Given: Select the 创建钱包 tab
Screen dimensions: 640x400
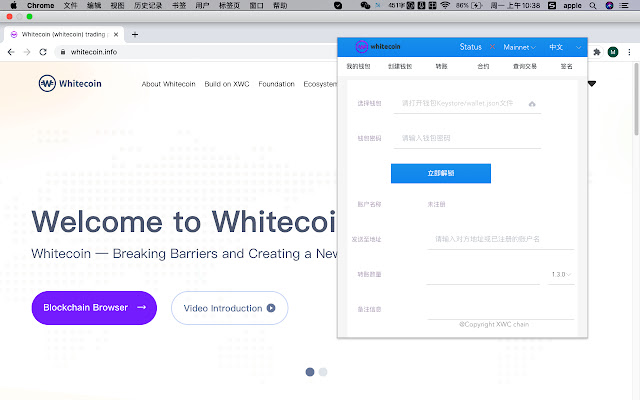Looking at the screenshot, I should pyautogui.click(x=400, y=66).
